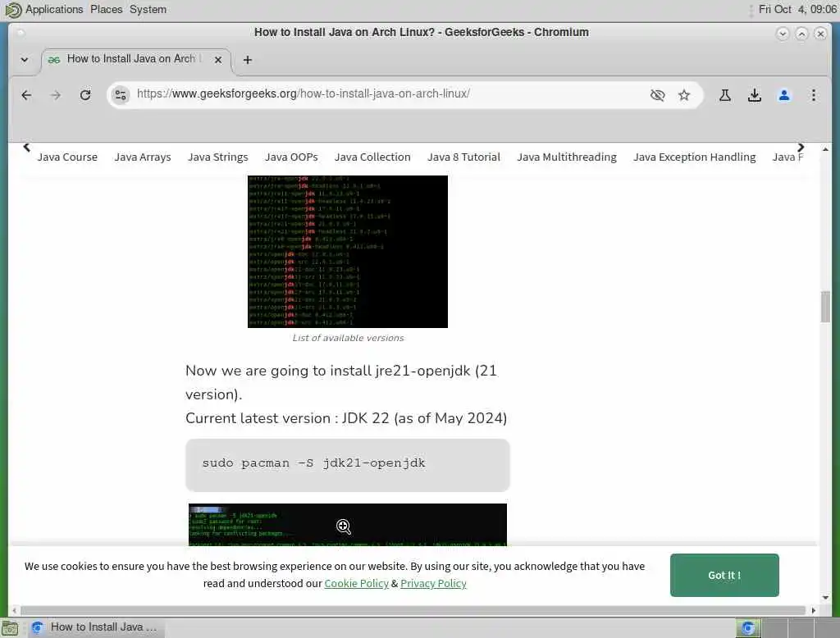The width and height of the screenshot is (840, 638).
Task: Open the profile avatar icon
Action: point(783,95)
